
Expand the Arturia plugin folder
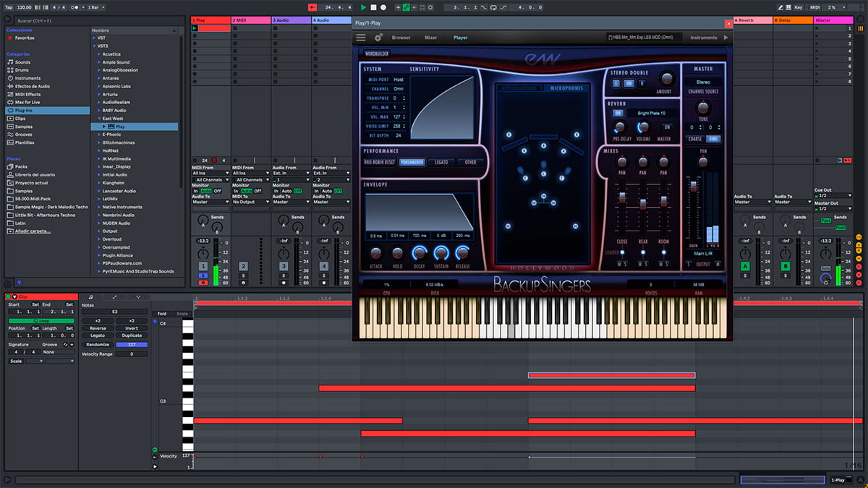[x=98, y=94]
